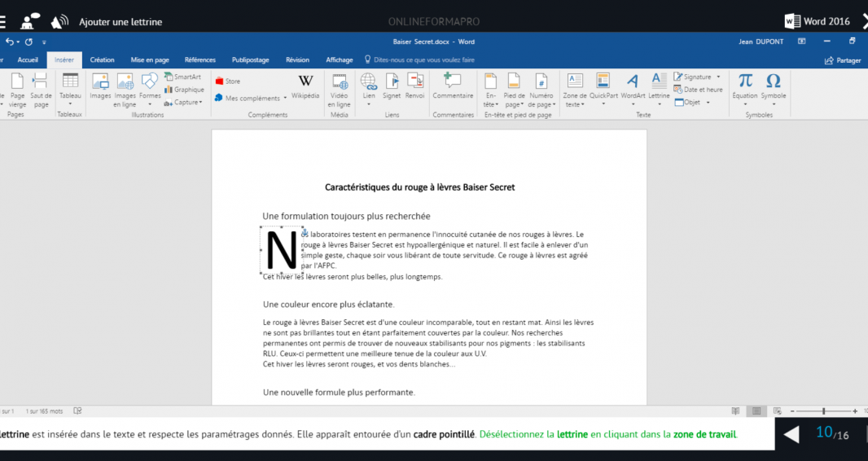Click the Jean DUPONT account name

(x=761, y=42)
